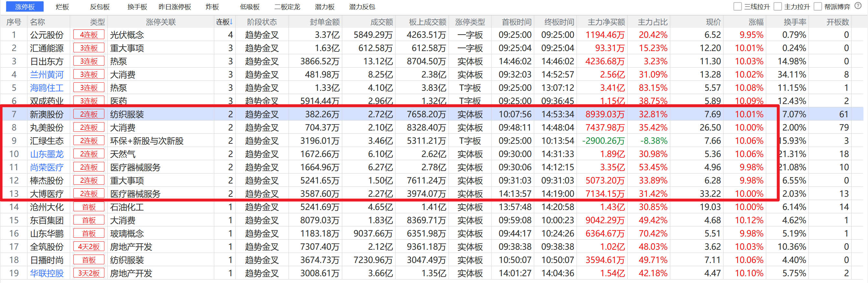This screenshot has height=283, width=868.
Task: Enable the 帮派博弈 checkbox
Action: point(818,6)
